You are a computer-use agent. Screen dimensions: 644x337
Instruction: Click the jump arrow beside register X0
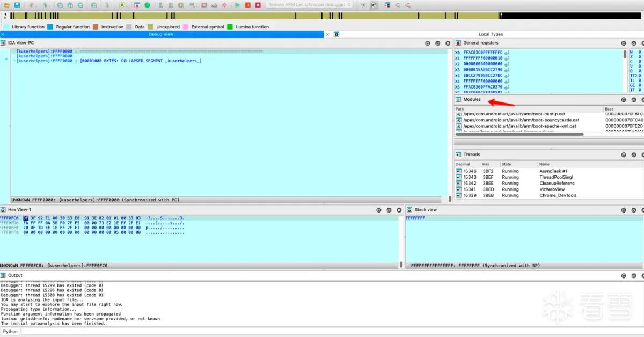507,53
